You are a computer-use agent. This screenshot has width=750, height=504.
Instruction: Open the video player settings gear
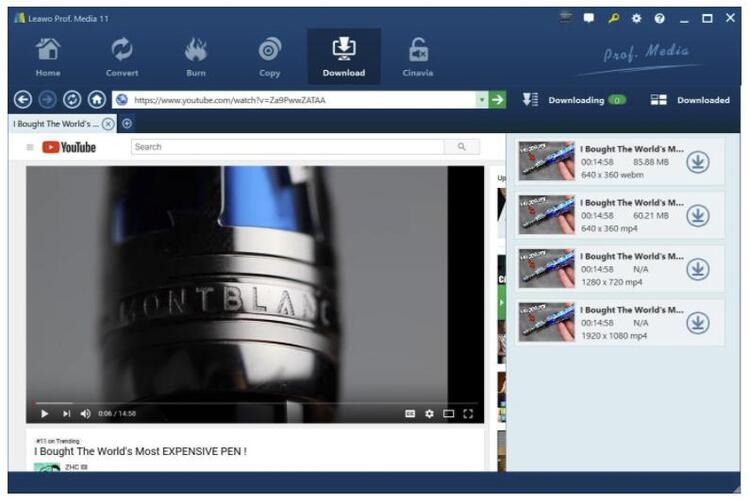pos(430,414)
